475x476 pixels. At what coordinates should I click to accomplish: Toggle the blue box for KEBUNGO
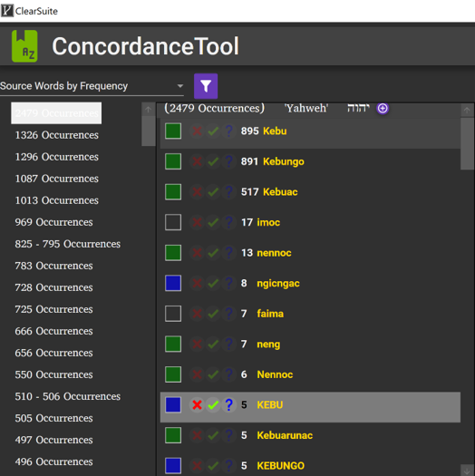[173, 466]
